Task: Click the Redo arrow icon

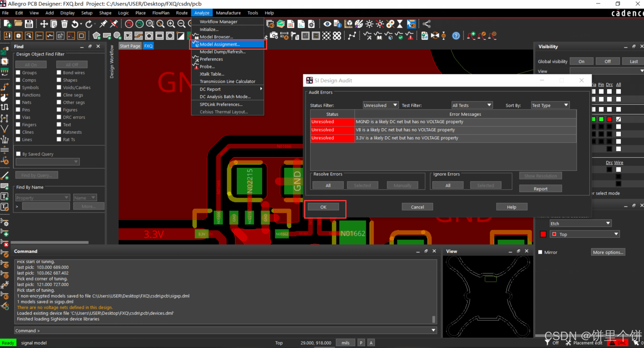Action: (89, 24)
